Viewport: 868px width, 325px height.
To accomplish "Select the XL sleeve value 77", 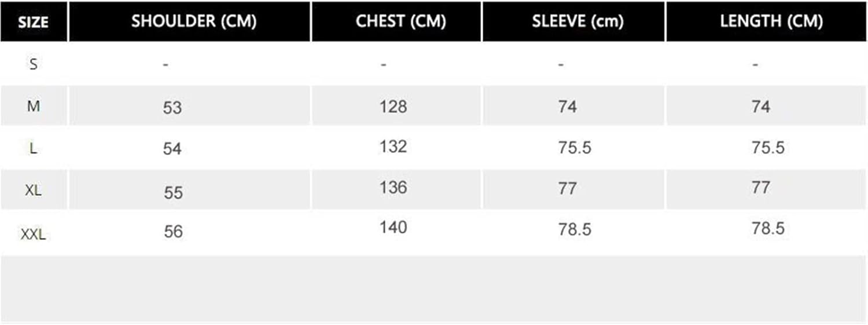I will (x=567, y=188).
